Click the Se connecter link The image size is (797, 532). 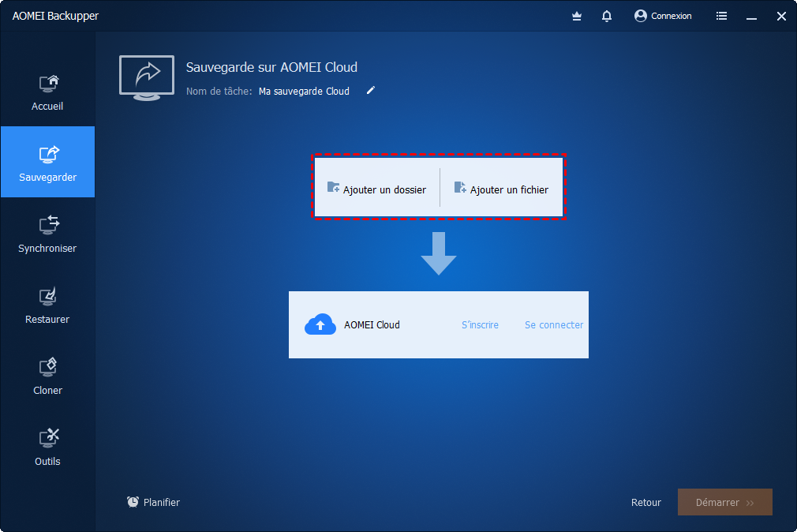point(553,324)
